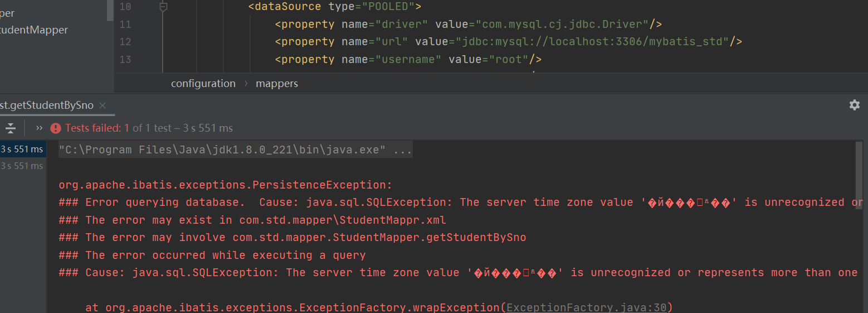The image size is (868, 313).
Task: Click the StudentMappr.xml error line
Action: [x=252, y=220]
